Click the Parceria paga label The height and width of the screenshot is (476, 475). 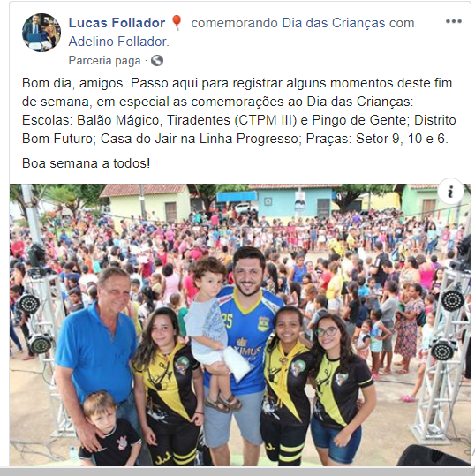click(104, 61)
